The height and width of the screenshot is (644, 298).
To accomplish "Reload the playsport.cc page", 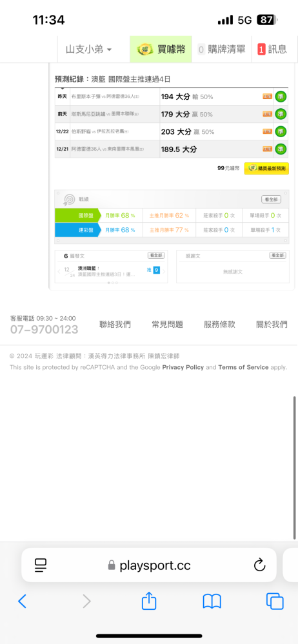I will click(259, 565).
